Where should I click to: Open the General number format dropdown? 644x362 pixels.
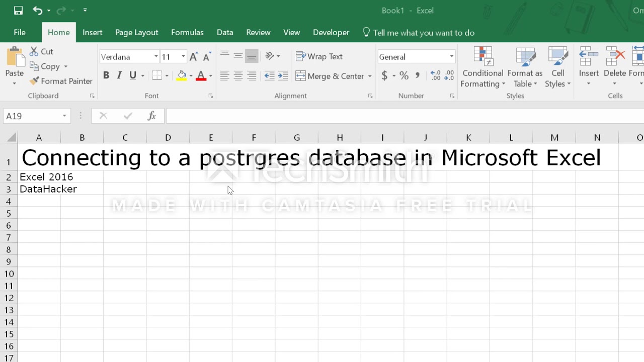[x=451, y=57]
